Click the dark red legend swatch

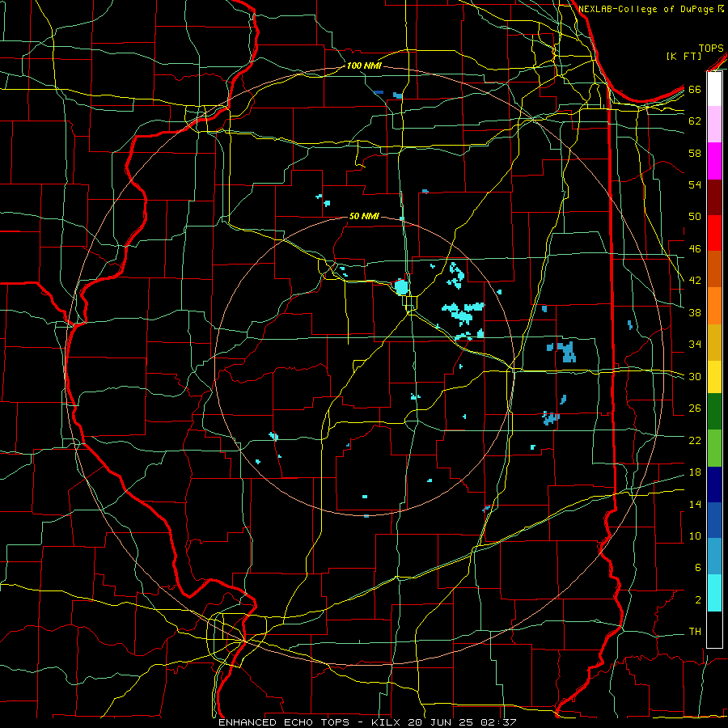pyautogui.click(x=714, y=197)
